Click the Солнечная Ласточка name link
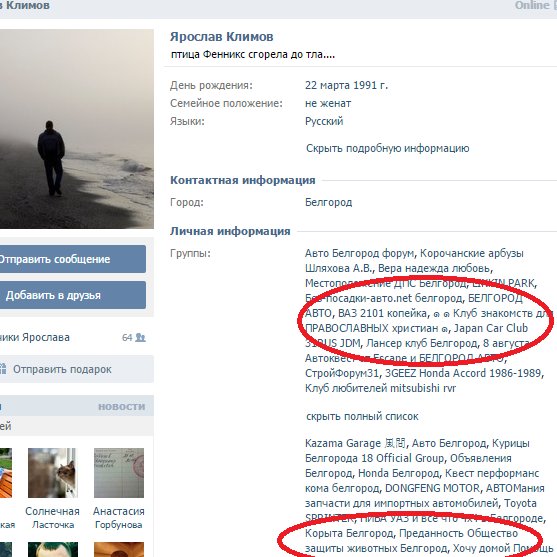This screenshot has width=557, height=557. 53,518
